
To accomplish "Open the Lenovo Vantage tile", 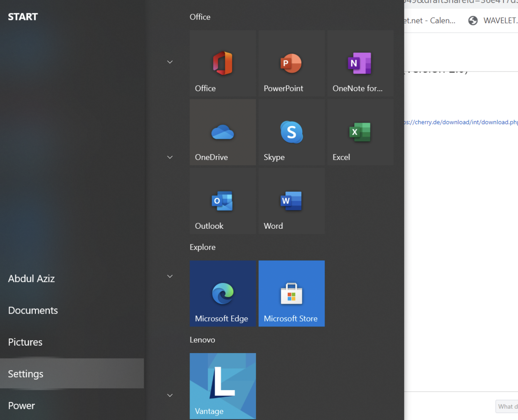I will pyautogui.click(x=222, y=386).
